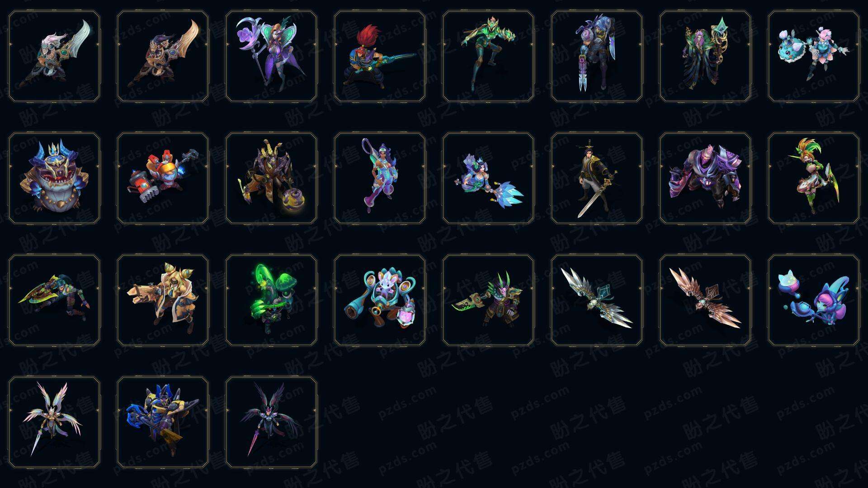Open the blue knight with twin purple blades
The width and height of the screenshot is (868, 488).
[x=597, y=56]
